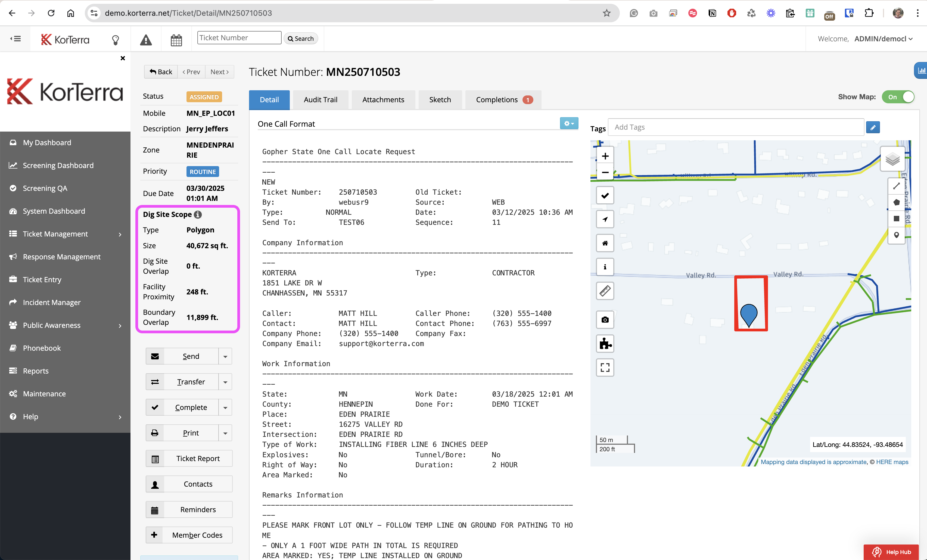Select the draw rectangle tool on map
Screen dimensions: 927x560
tap(896, 219)
